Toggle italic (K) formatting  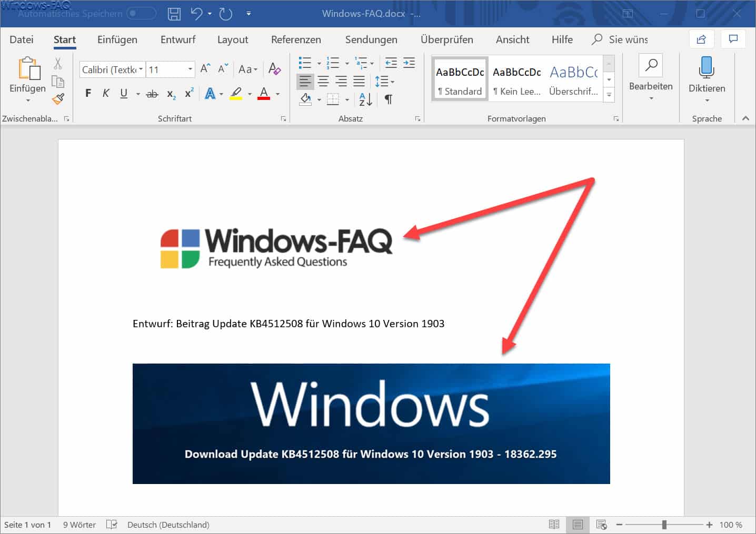tap(106, 94)
